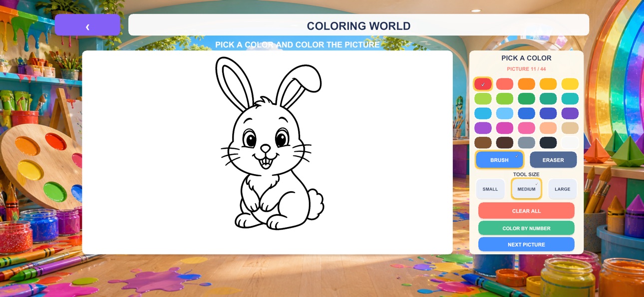
Task: Select the pale light-blue swatch
Action: [505, 113]
